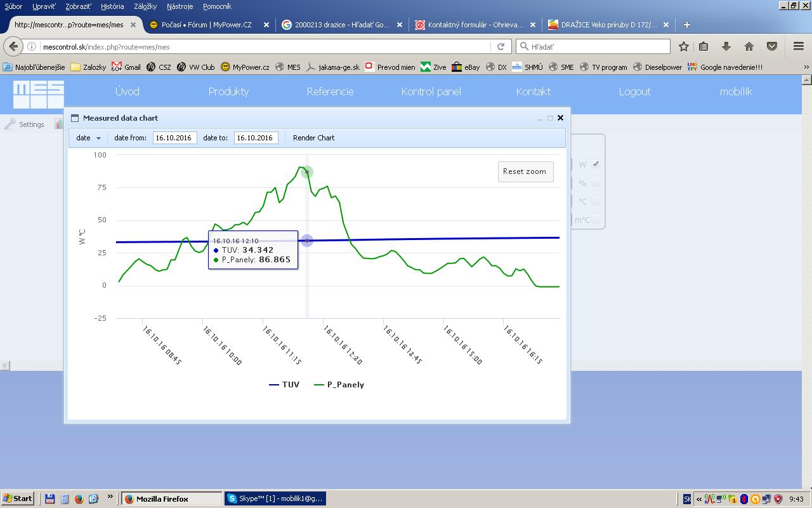812x508 pixels.
Task: Toggle the P_Panely legend series
Action: coord(339,385)
